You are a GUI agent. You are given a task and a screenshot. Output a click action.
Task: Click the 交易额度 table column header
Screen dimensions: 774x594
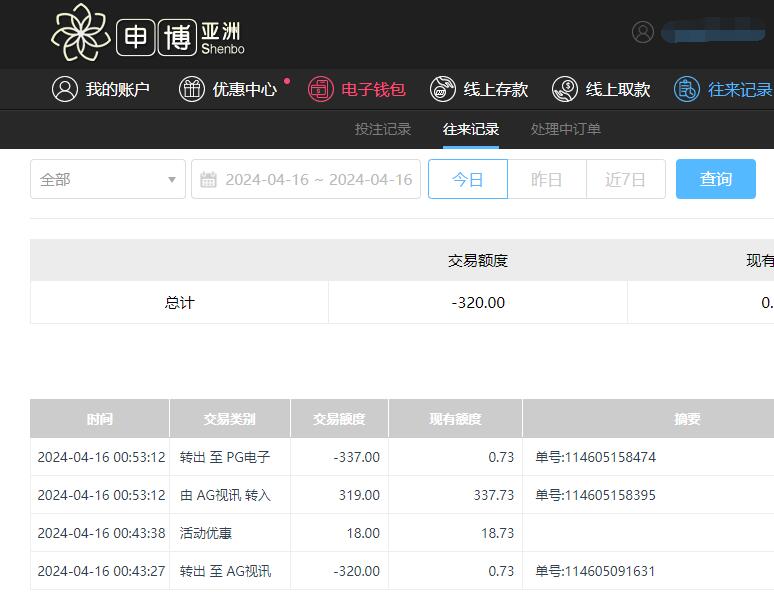pos(340,419)
